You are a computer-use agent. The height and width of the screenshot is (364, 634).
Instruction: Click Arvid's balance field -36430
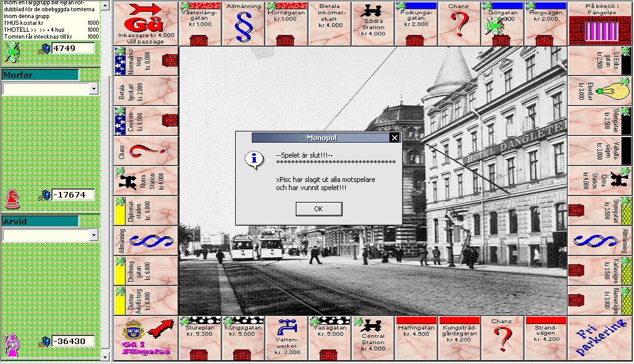click(73, 341)
